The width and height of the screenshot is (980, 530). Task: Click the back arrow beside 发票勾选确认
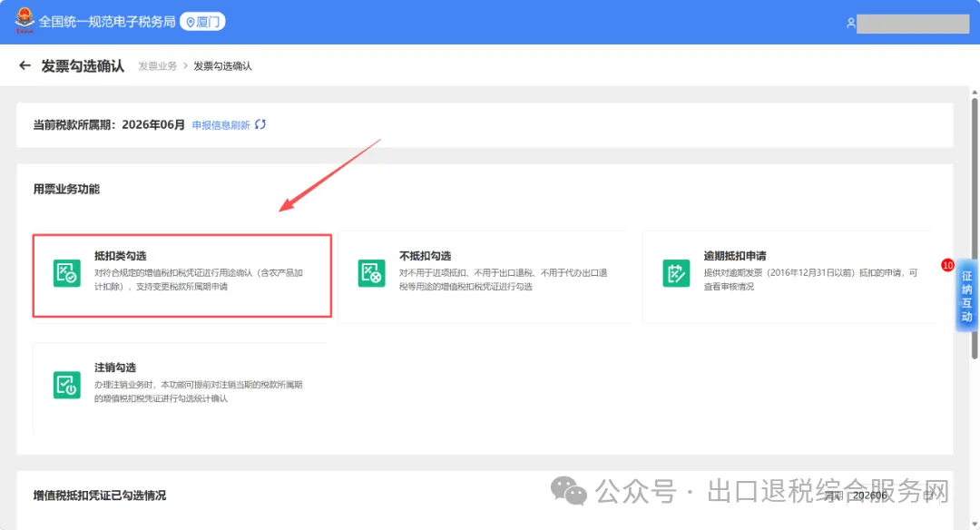(x=25, y=65)
